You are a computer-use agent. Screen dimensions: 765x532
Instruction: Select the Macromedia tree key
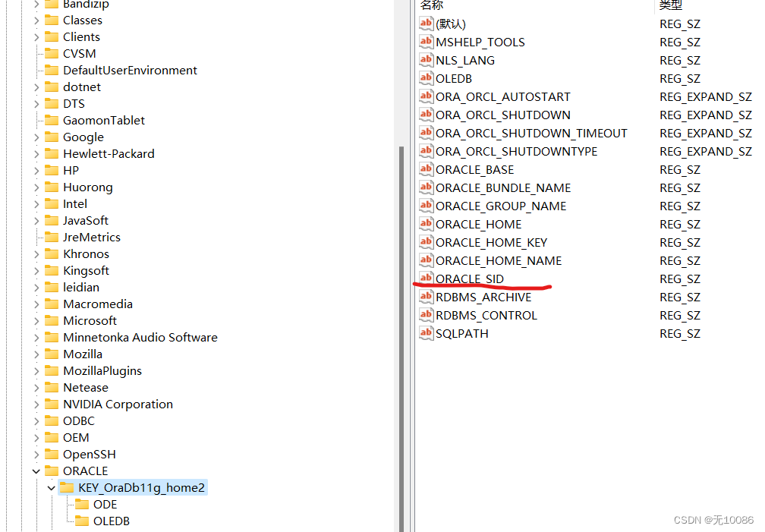coord(98,304)
